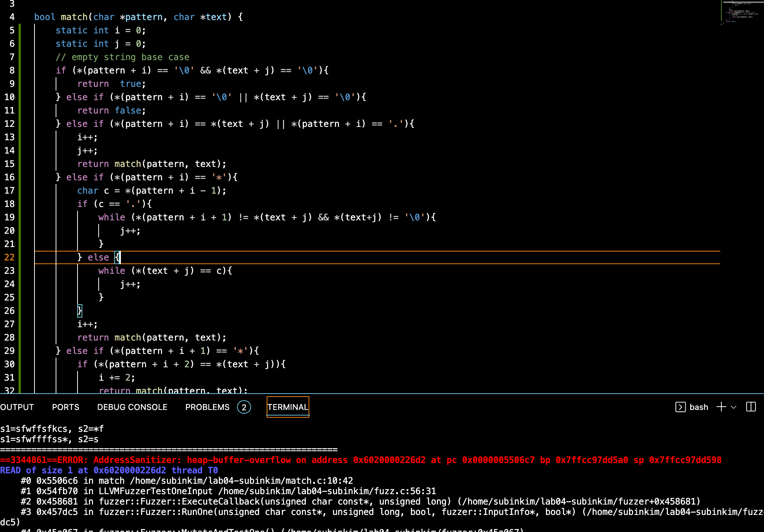Click the empty string base case comment
Image resolution: width=764 pixels, height=532 pixels.
[122, 57]
